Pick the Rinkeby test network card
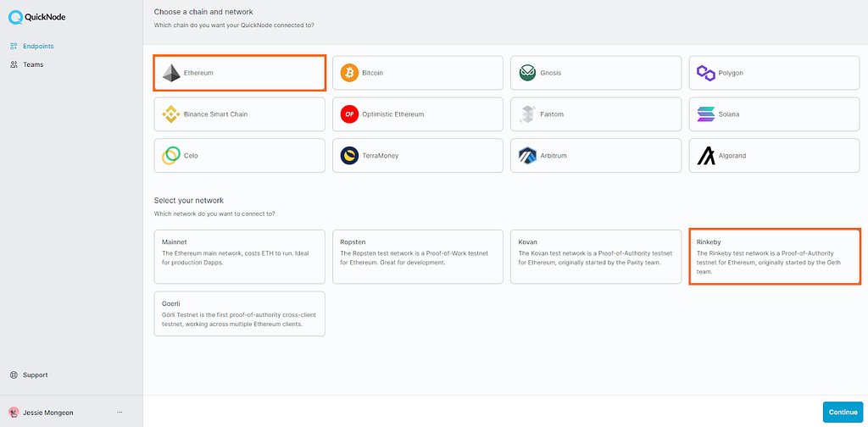The image size is (868, 427). [x=775, y=257]
